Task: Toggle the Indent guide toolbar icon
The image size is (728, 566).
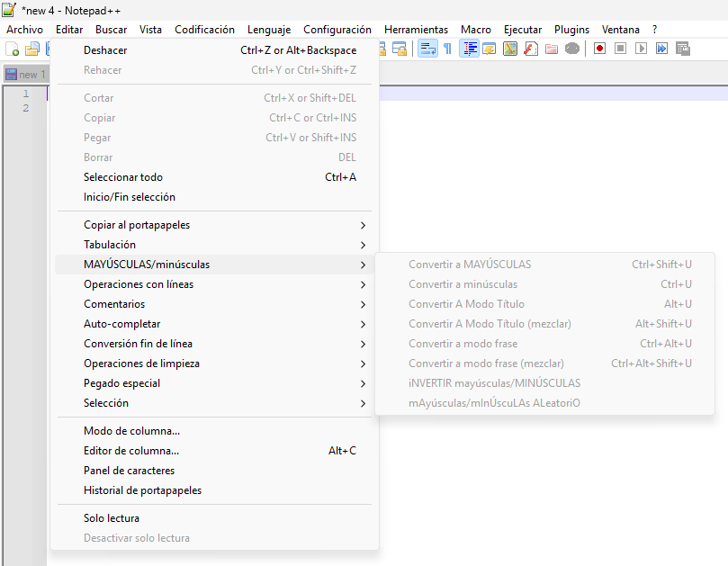Action: pos(470,49)
